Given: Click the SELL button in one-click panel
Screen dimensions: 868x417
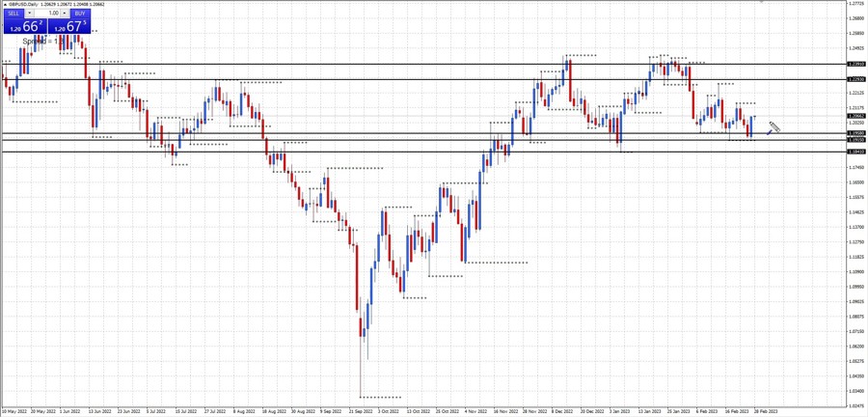Looking at the screenshot, I should coord(14,14).
